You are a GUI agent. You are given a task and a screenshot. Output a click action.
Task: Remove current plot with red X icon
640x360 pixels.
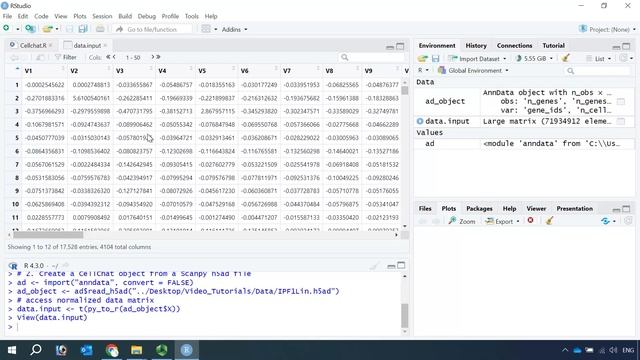coord(530,221)
